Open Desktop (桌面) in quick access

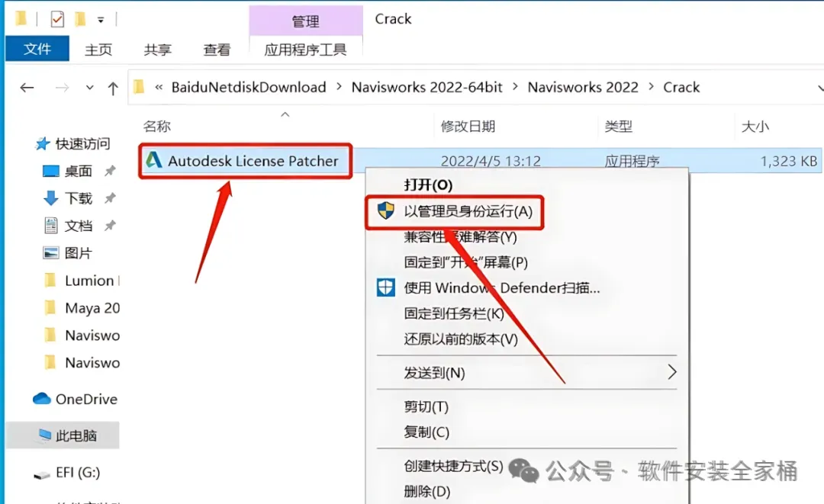(79, 171)
